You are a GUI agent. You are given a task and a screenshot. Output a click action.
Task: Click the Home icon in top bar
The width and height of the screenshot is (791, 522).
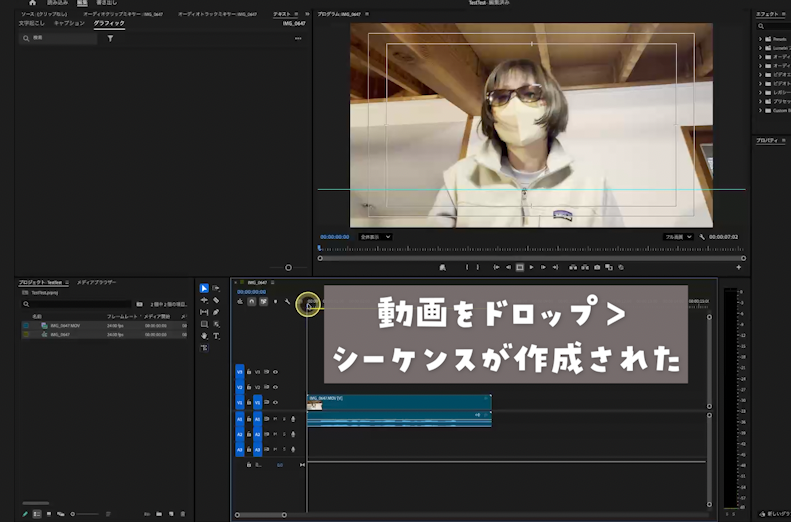point(32,3)
